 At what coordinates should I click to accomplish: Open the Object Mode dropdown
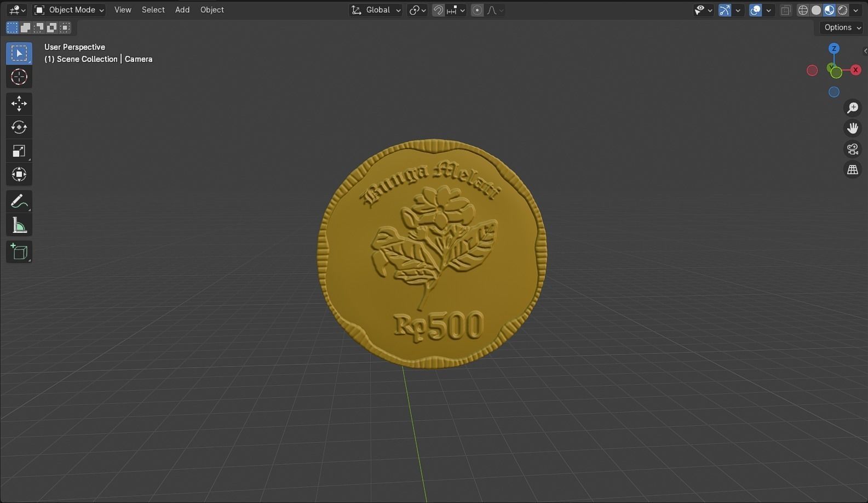[68, 10]
